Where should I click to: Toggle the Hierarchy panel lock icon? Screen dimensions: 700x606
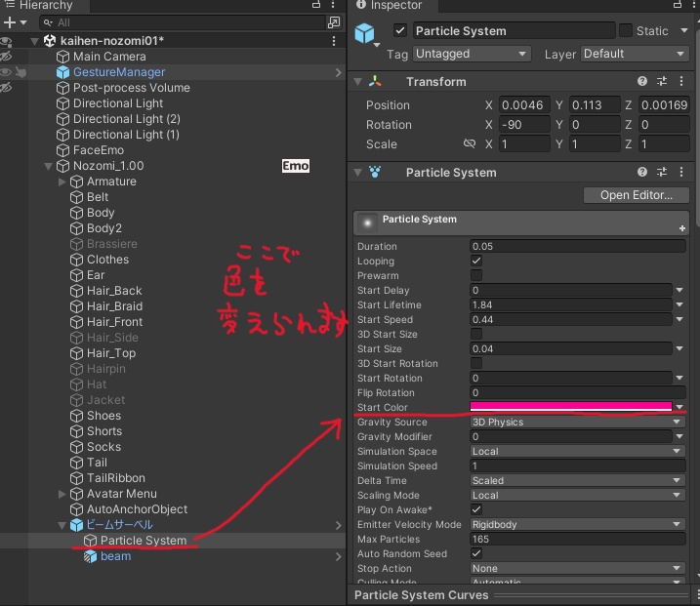[x=316, y=5]
